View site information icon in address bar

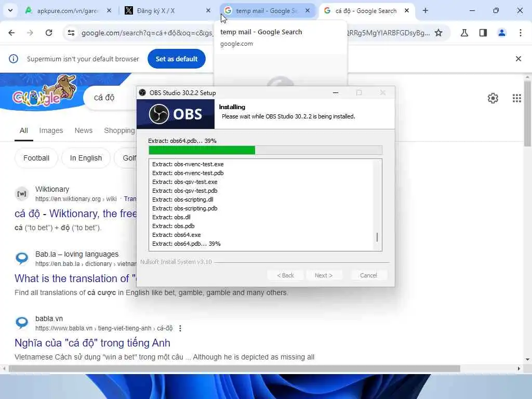[71, 33]
